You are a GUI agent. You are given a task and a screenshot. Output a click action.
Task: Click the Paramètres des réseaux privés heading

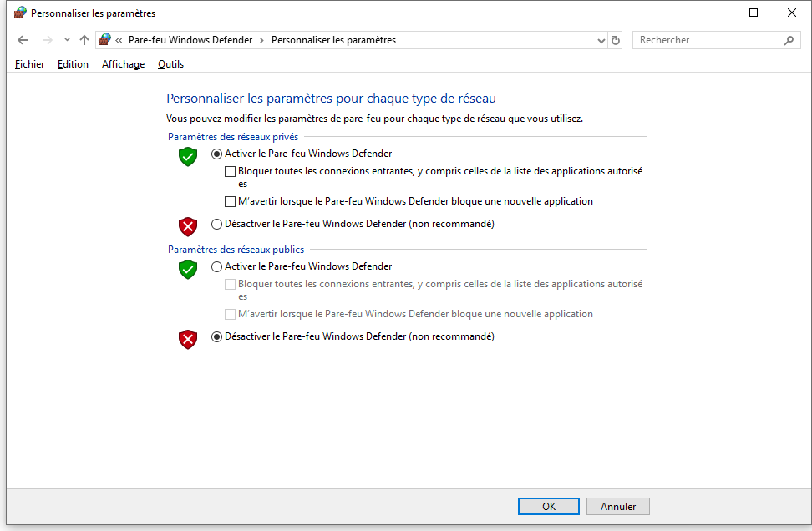pyautogui.click(x=233, y=137)
